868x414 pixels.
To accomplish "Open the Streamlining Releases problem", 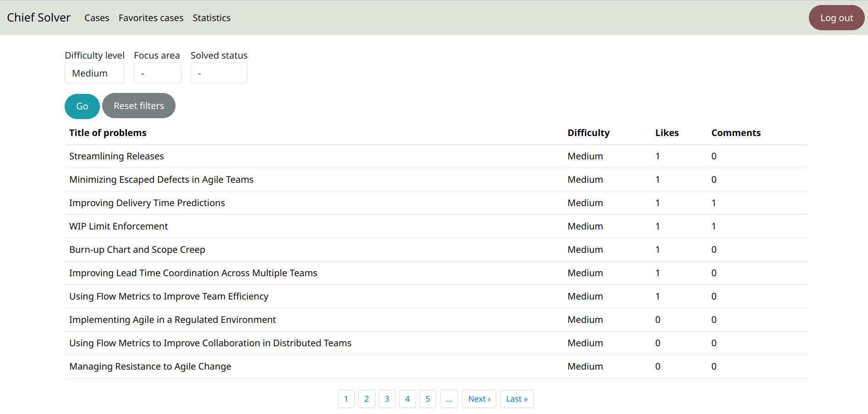I will coord(116,156).
